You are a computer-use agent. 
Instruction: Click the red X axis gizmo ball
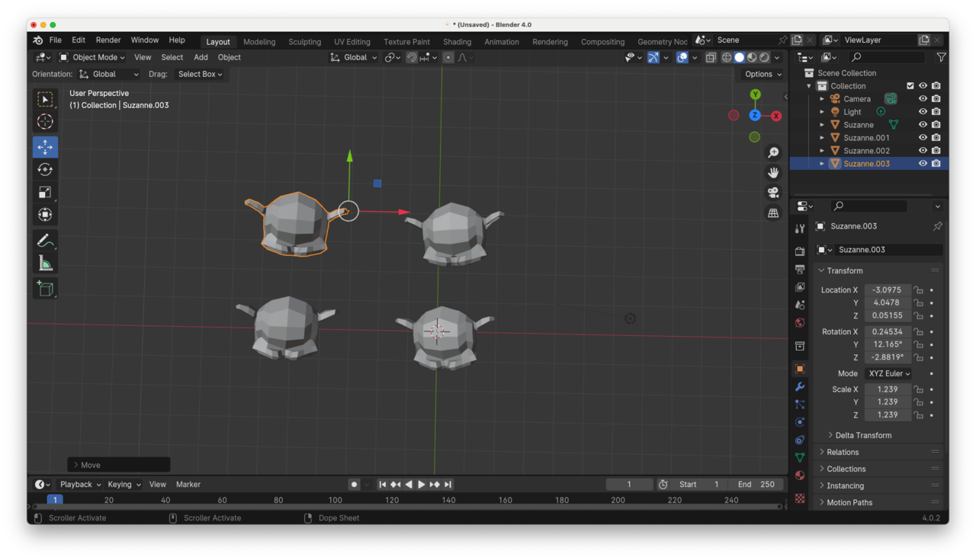[x=776, y=116]
